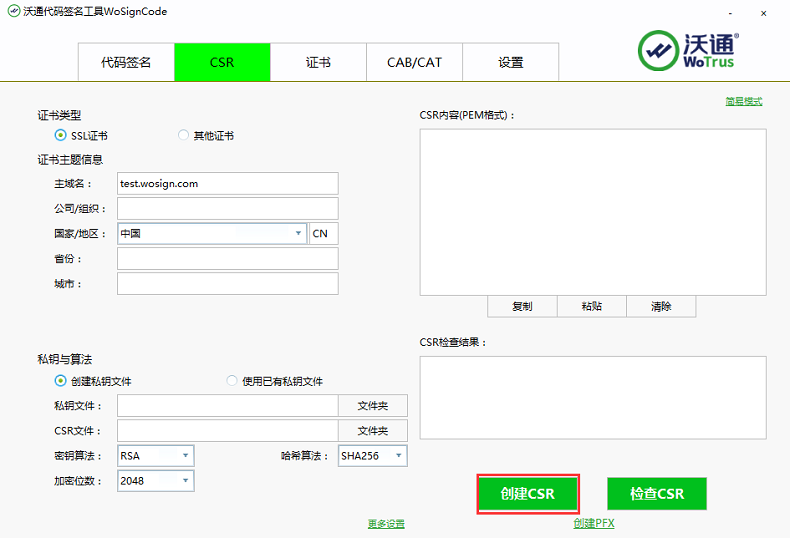
Task: Choose 创建私钥文件 radio button
Action: pos(61,381)
